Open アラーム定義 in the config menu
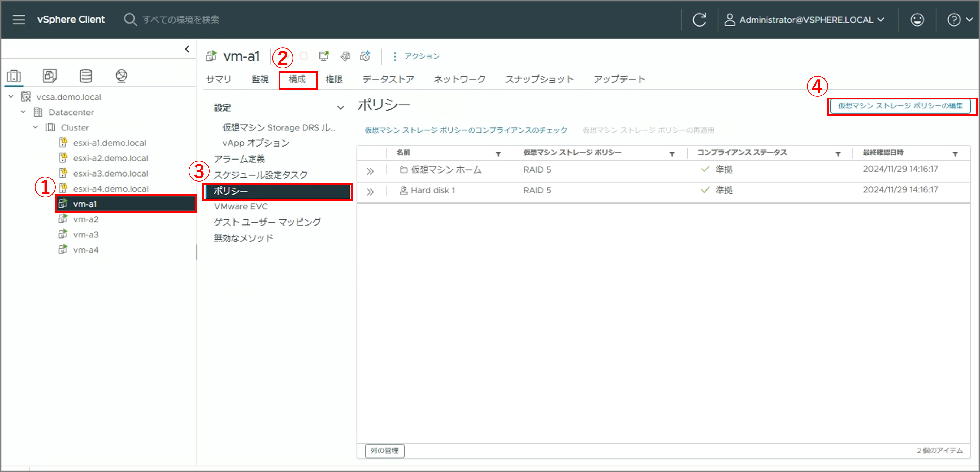Image resolution: width=980 pixels, height=472 pixels. (x=239, y=158)
